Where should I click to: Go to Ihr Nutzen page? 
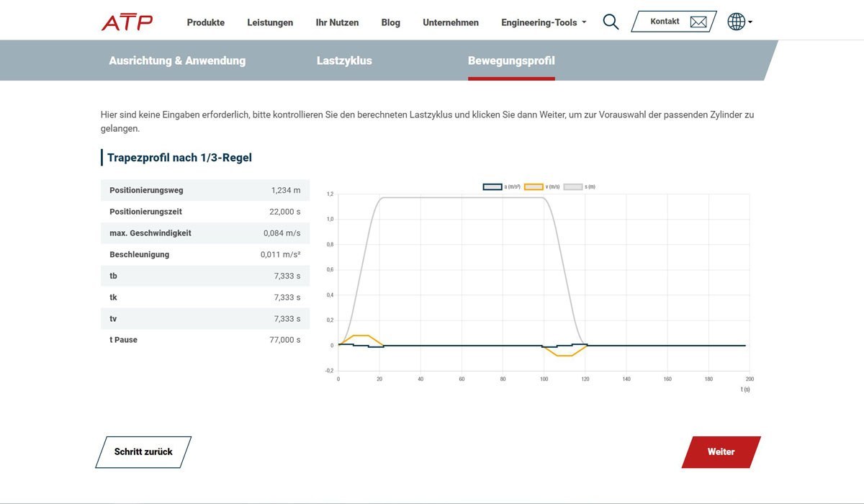337,22
